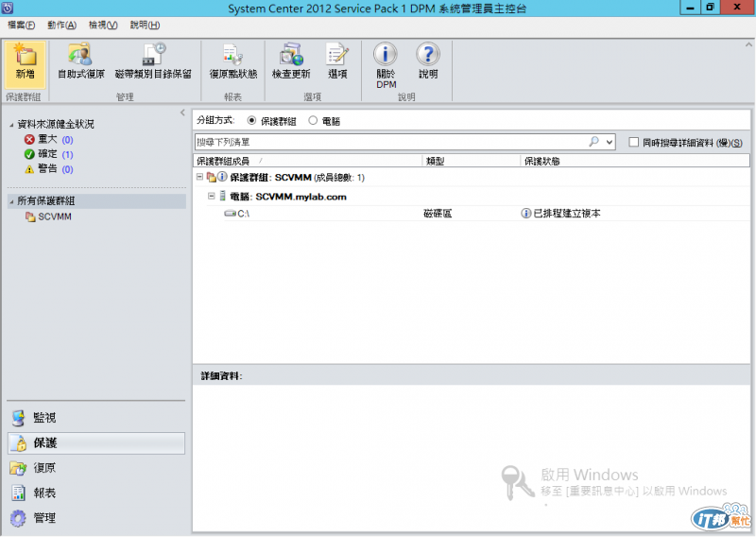Collapse the 所有保護群組 section
This screenshot has width=756, height=537.
(11, 201)
